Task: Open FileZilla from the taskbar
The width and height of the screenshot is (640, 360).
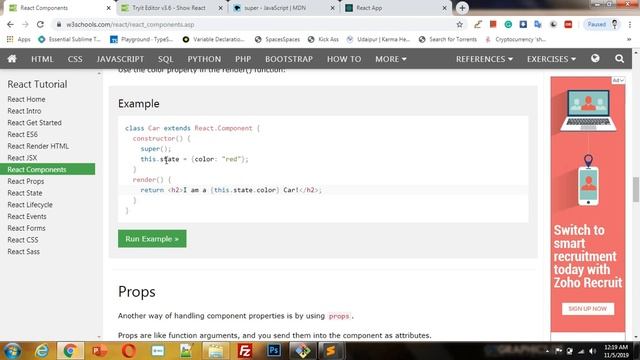Action: click(x=244, y=351)
